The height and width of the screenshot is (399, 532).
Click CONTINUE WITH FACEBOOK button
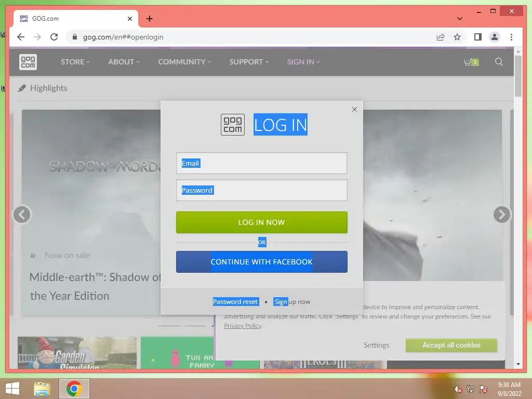262,262
